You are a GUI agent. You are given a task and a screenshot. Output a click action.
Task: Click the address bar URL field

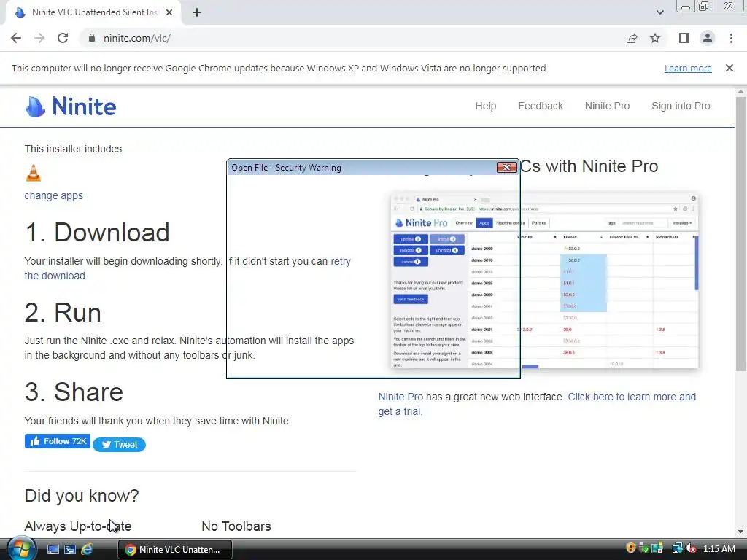click(352, 38)
